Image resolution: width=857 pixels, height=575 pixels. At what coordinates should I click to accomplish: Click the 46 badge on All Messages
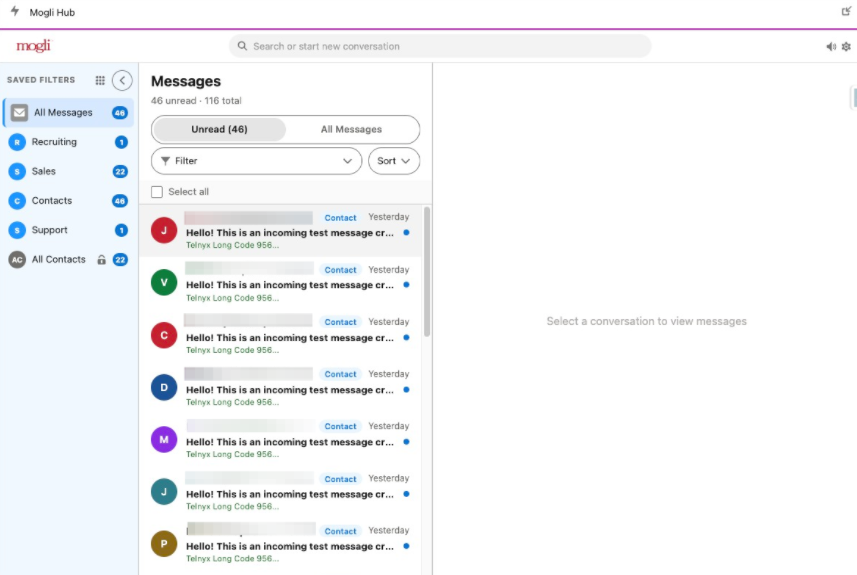click(120, 113)
